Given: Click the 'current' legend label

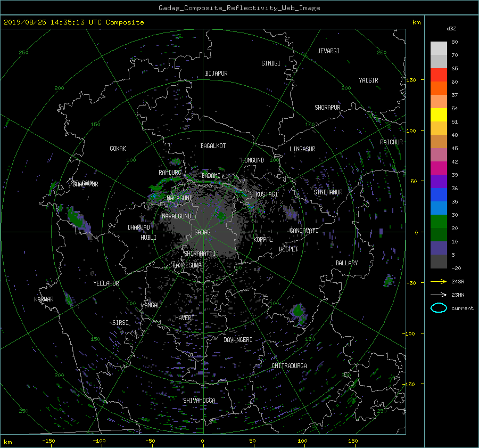Looking at the screenshot, I should (463, 308).
